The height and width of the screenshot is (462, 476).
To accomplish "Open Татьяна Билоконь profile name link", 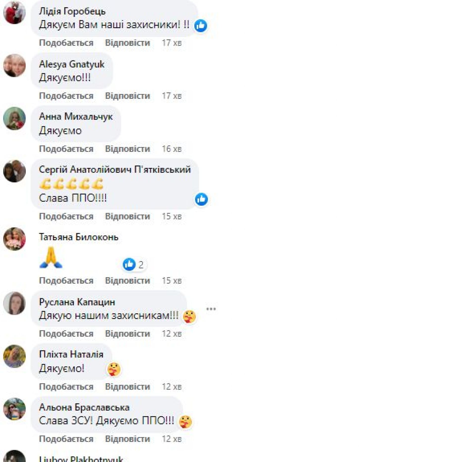I will (x=79, y=237).
